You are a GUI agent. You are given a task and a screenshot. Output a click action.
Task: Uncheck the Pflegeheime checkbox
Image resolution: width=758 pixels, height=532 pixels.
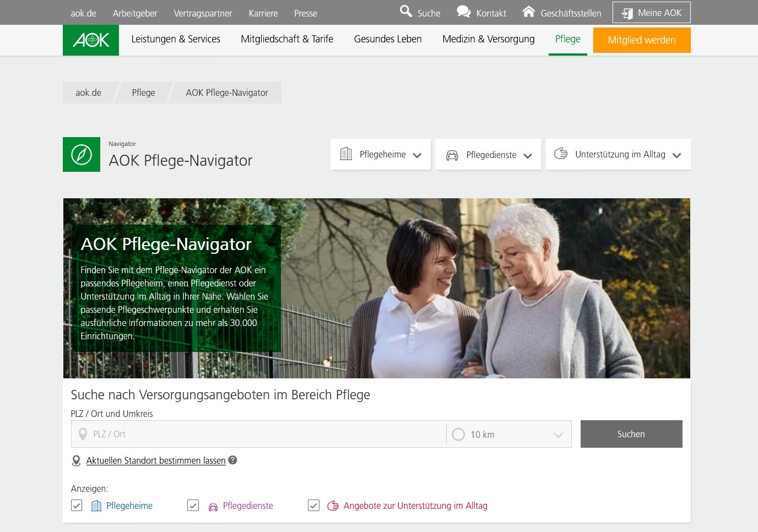pyautogui.click(x=77, y=506)
